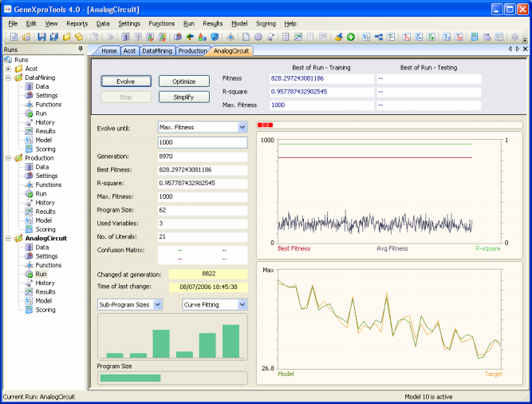
Task: Click the tab scroll left arrow
Action: [510, 49]
